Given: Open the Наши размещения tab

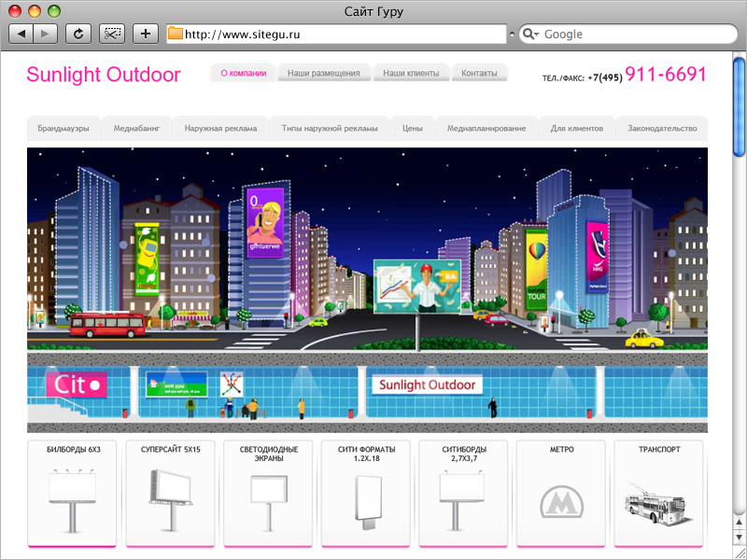Looking at the screenshot, I should coord(323,74).
